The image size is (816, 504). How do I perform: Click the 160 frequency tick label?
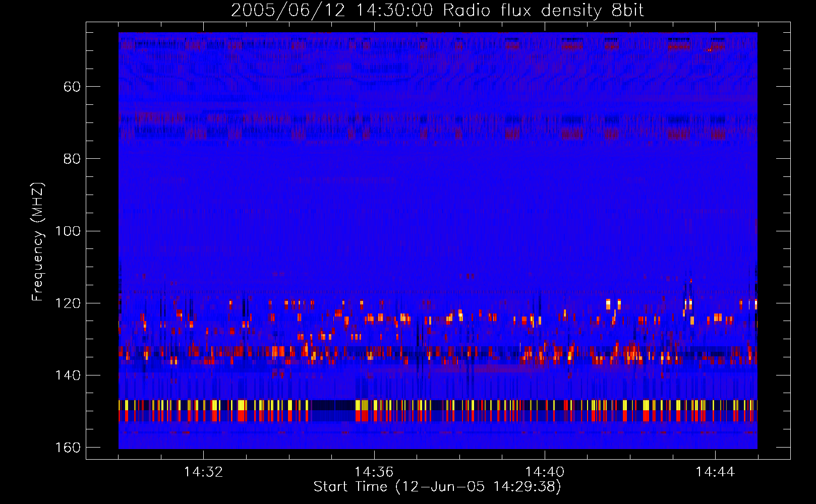[x=68, y=448]
